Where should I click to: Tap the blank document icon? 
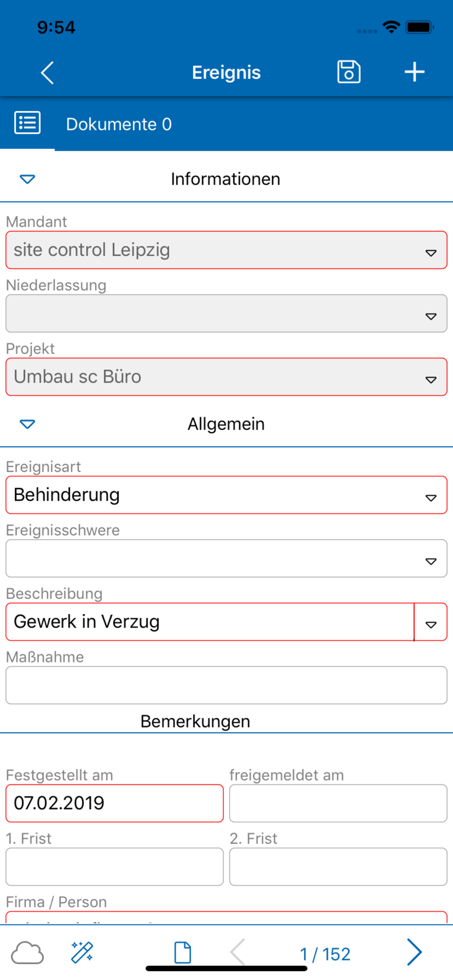click(x=183, y=953)
